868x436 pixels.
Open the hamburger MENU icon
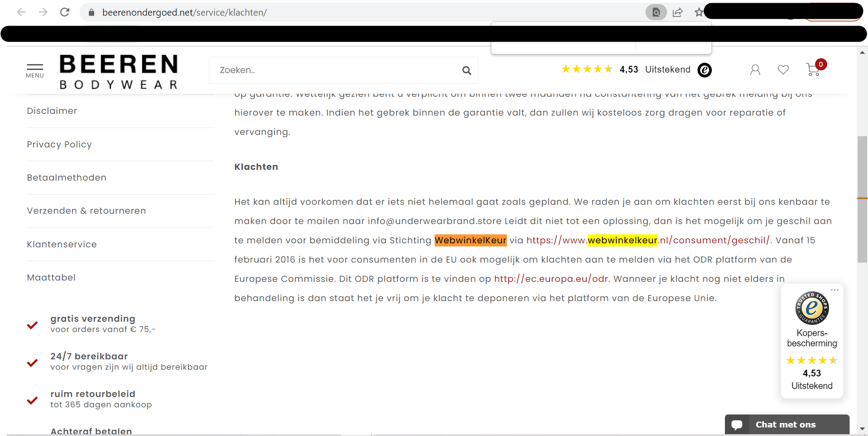(x=35, y=70)
